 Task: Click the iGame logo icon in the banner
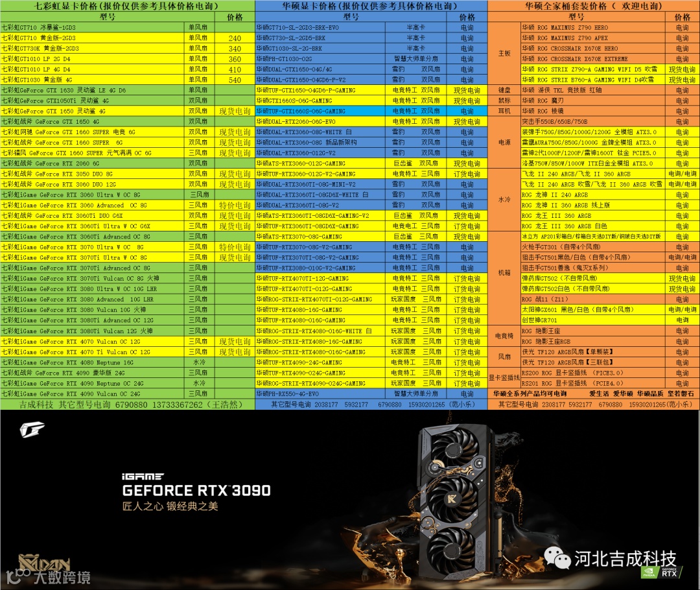[x=32, y=430]
